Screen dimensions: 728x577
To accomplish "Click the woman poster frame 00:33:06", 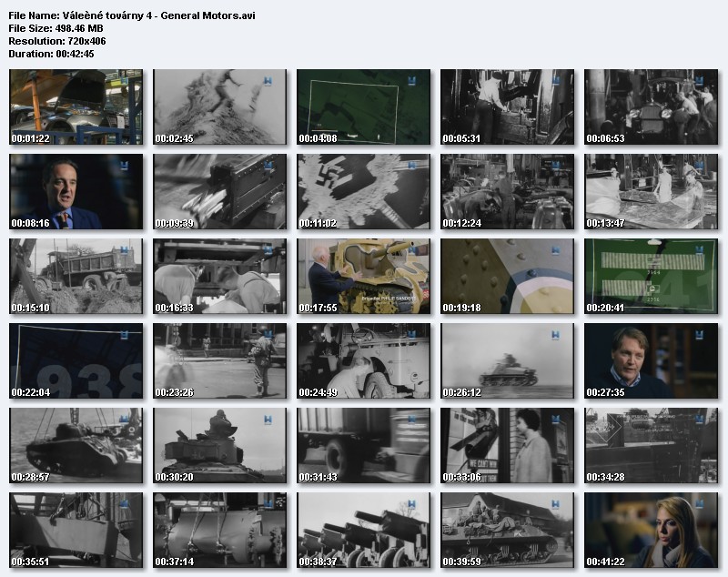I will point(507,446).
